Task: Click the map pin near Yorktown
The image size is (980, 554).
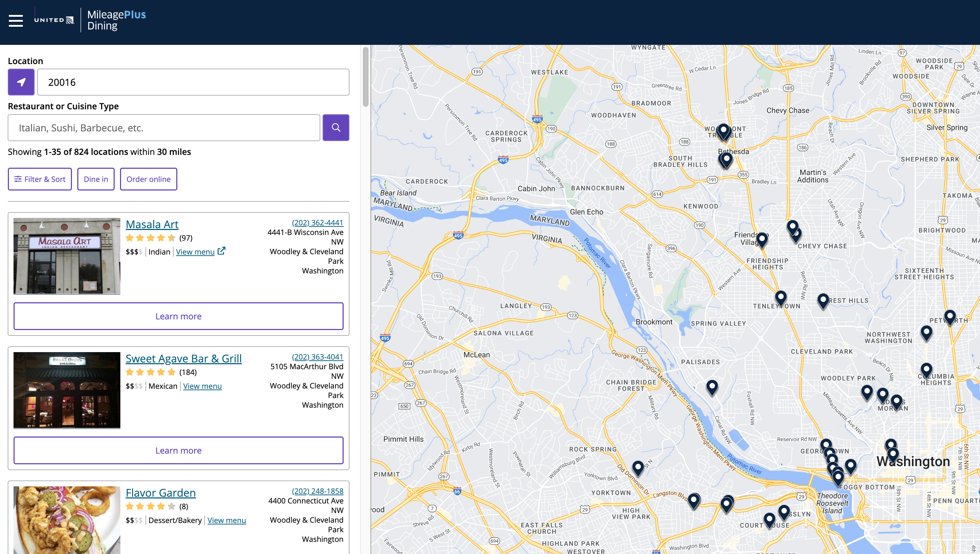Action: click(x=638, y=467)
